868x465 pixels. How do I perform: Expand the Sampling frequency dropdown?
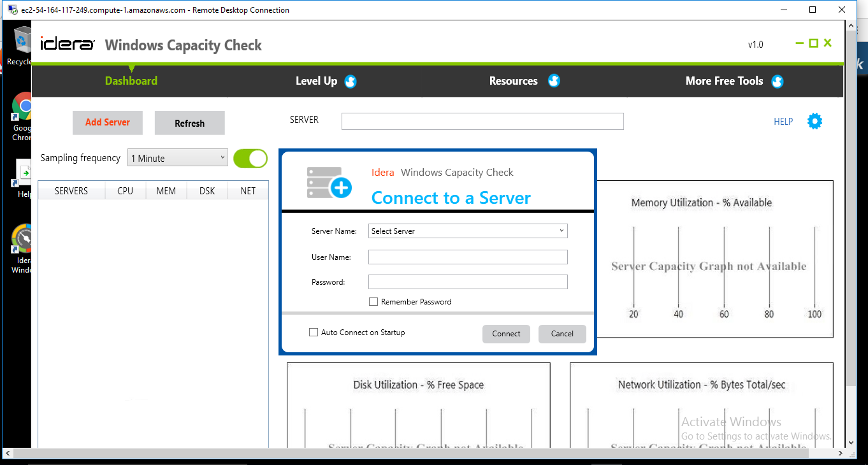point(178,158)
